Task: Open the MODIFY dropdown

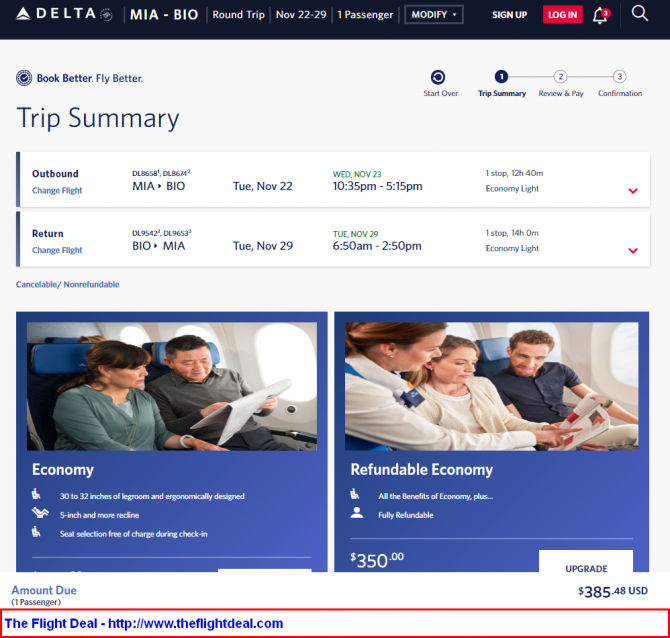Action: tap(434, 15)
